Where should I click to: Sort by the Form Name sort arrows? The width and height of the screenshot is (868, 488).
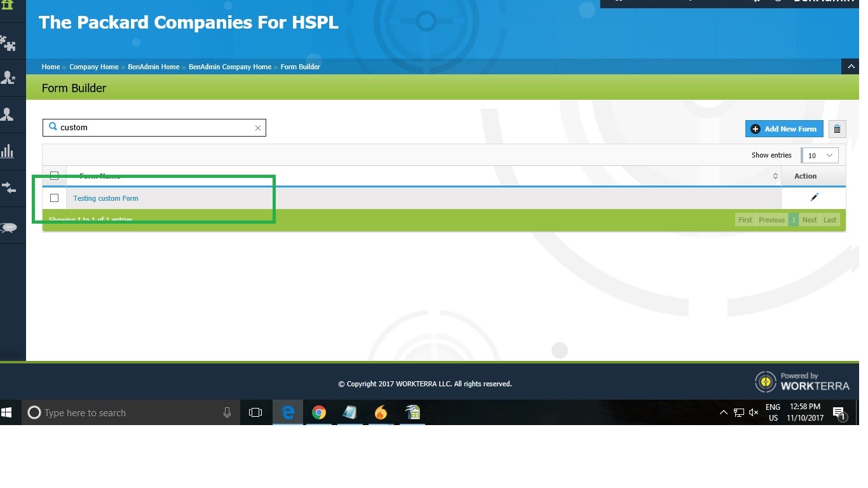coord(775,176)
